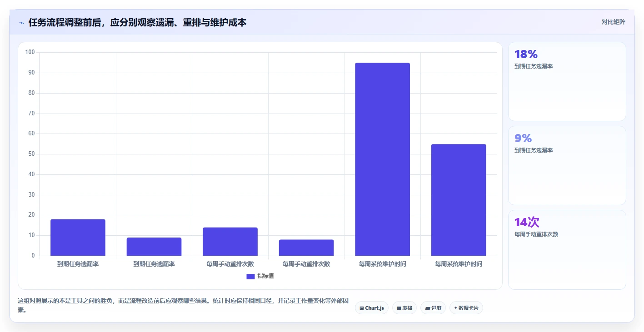Image resolution: width=644 pixels, height=332 pixels.
Task: Click the y-axis tick label 80
Action: pyautogui.click(x=31, y=93)
